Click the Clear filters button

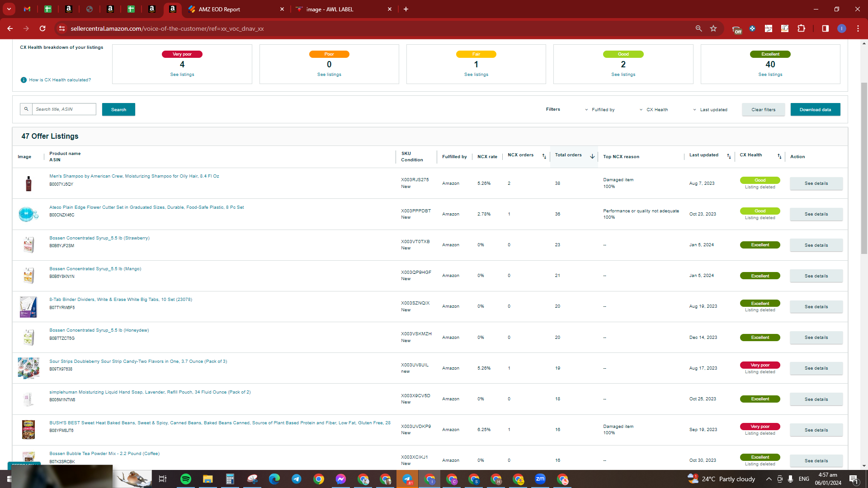tap(763, 109)
